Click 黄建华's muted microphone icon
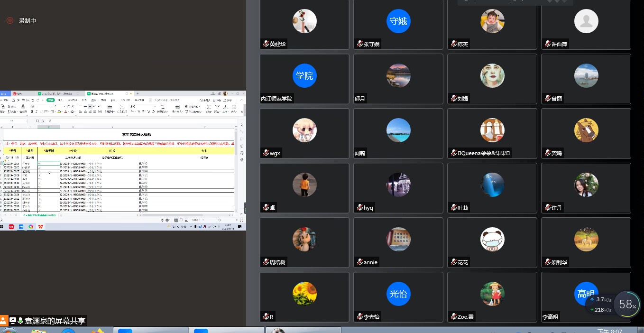Image resolution: width=644 pixels, height=333 pixels. coord(266,44)
